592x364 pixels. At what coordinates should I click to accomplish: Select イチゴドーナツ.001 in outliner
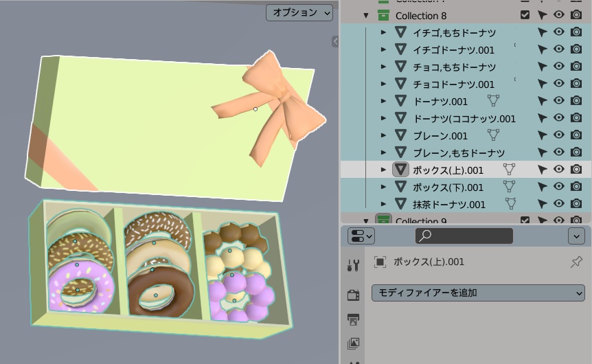point(453,50)
